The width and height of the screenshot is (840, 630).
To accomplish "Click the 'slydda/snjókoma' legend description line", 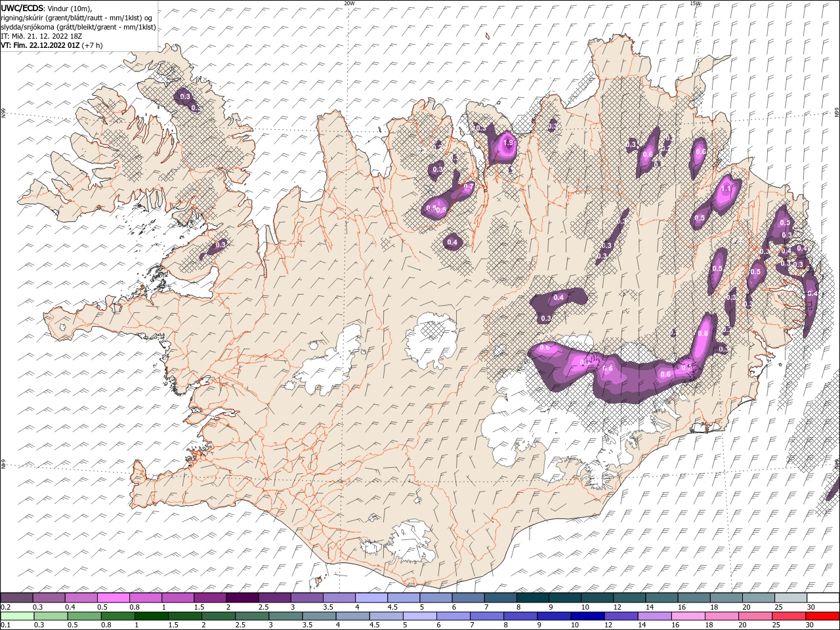I will [x=78, y=27].
